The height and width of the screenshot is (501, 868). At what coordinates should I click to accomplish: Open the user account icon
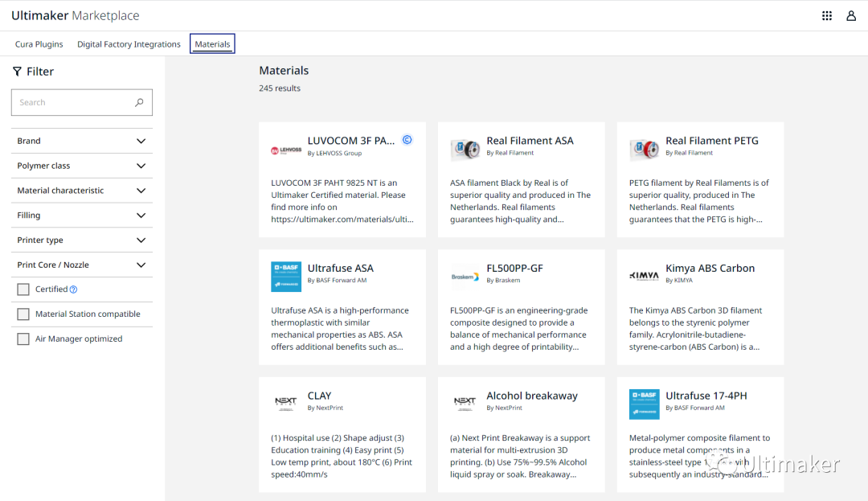coord(851,16)
